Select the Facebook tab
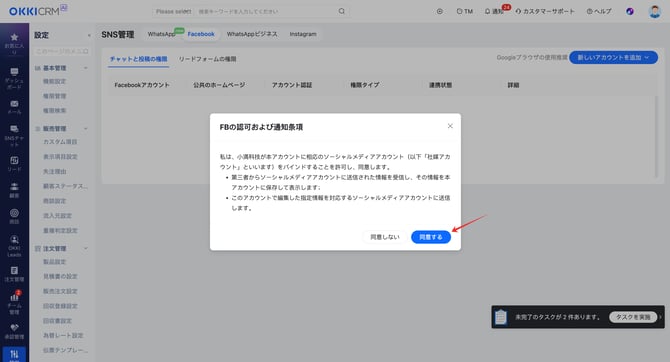670x362 pixels. click(x=201, y=34)
